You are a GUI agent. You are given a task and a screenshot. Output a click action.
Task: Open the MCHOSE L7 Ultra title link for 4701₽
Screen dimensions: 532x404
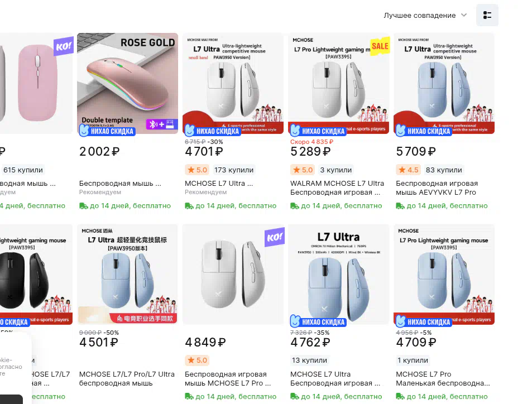[x=219, y=184]
